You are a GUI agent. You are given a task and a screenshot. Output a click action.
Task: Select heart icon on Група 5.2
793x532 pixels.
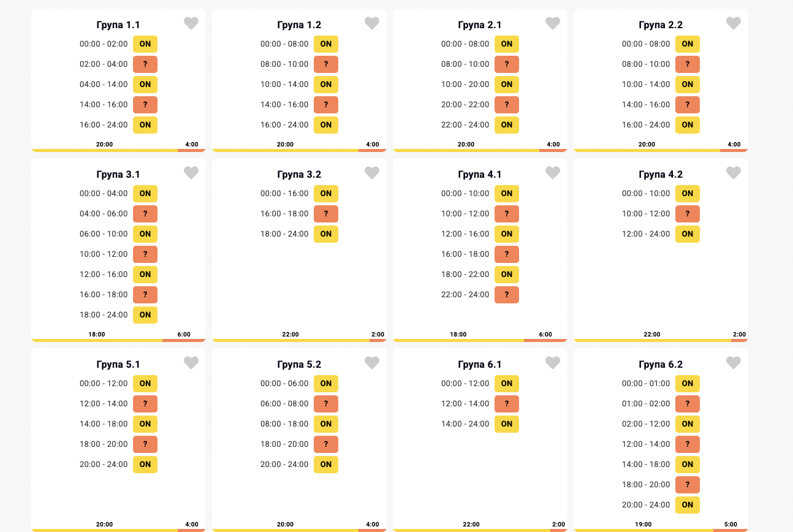tap(372, 363)
